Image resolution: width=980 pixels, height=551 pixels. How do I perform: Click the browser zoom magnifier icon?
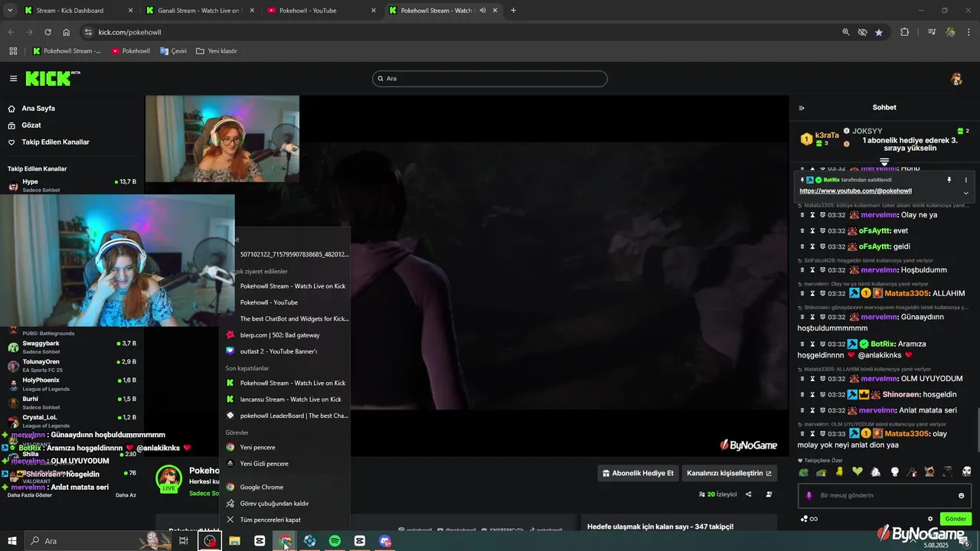[x=846, y=32]
